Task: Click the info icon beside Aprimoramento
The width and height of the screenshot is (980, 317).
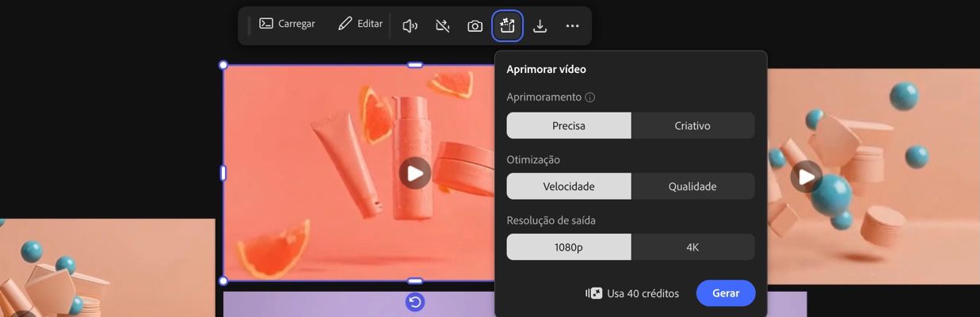Action: click(x=589, y=97)
